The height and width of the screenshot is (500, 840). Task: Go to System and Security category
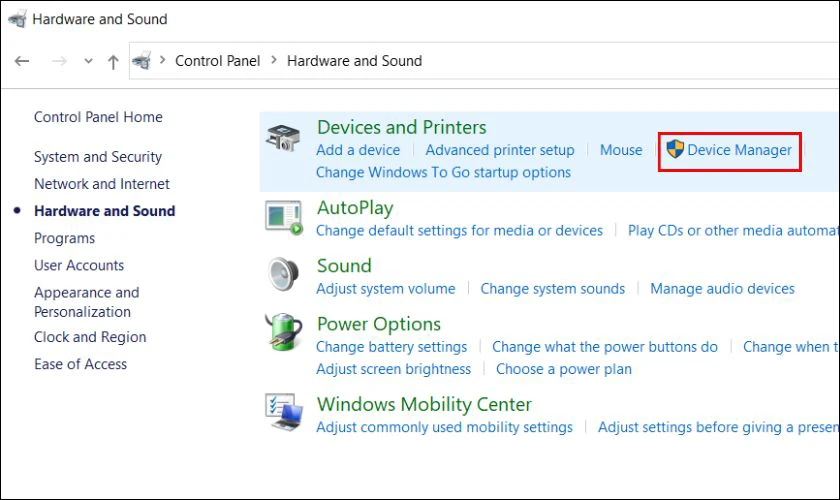coord(98,156)
